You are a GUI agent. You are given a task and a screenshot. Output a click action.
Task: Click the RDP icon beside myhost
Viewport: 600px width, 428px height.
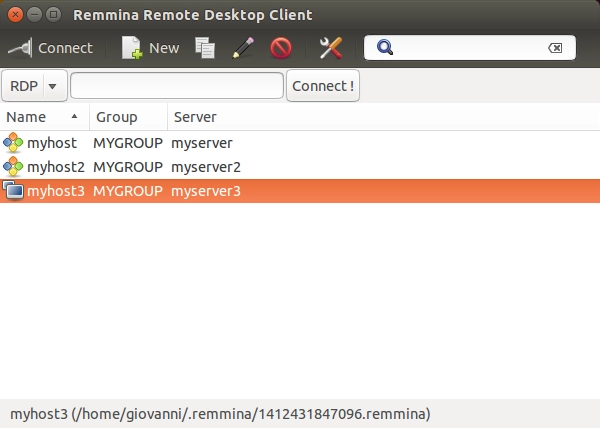pyautogui.click(x=13, y=142)
